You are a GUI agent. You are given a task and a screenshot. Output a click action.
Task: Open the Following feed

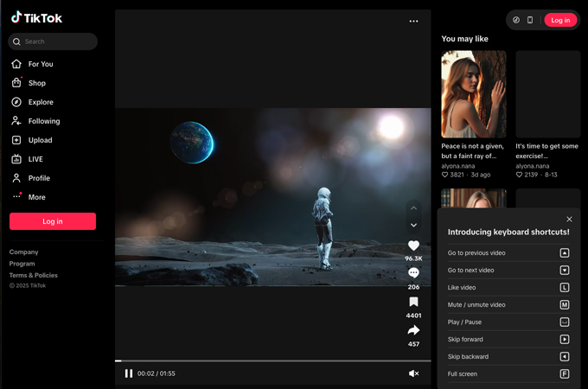pyautogui.click(x=35, y=121)
